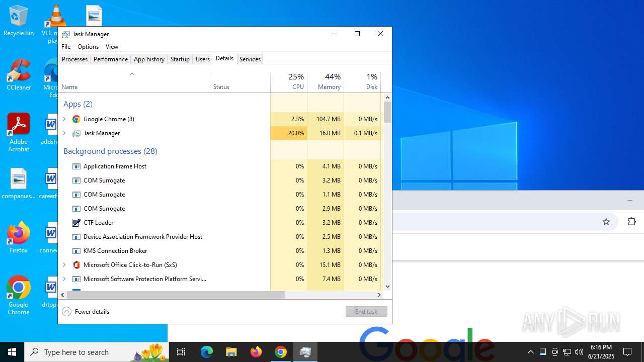Click the vertical scrollbar thumb in the process list
644x362 pixels.
[387, 112]
